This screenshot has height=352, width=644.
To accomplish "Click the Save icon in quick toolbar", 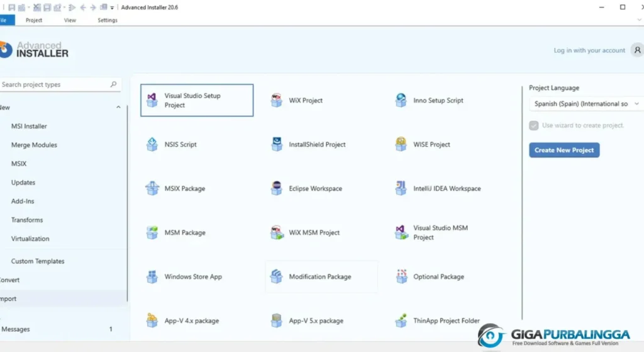I will tap(11, 8).
